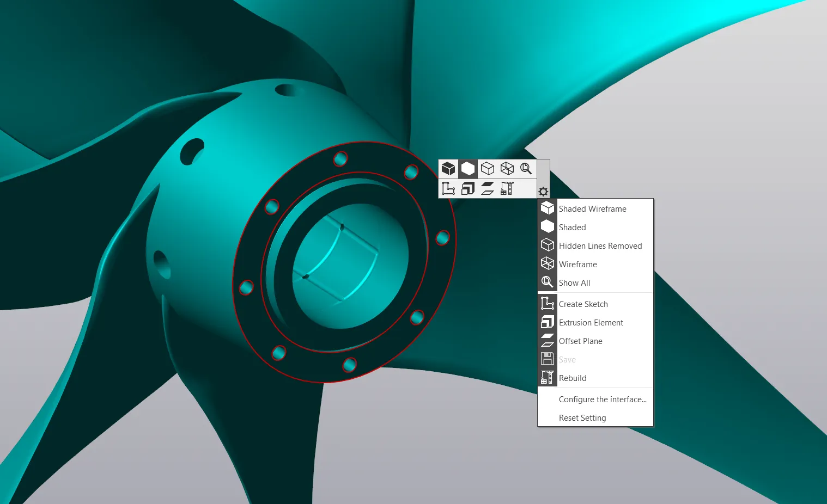Choose the Shaded menu entry
The image size is (827, 504).
(x=595, y=228)
